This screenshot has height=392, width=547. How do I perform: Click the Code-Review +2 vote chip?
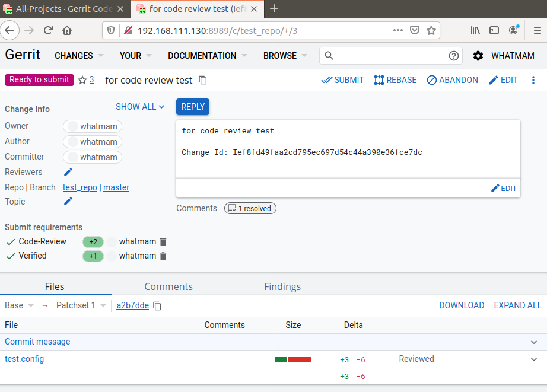click(x=93, y=242)
